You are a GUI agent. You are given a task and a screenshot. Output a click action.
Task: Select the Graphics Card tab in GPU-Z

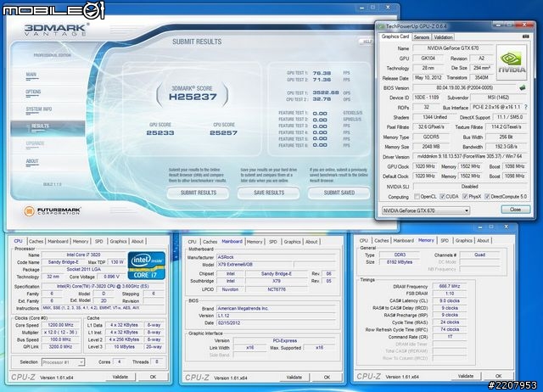point(395,36)
